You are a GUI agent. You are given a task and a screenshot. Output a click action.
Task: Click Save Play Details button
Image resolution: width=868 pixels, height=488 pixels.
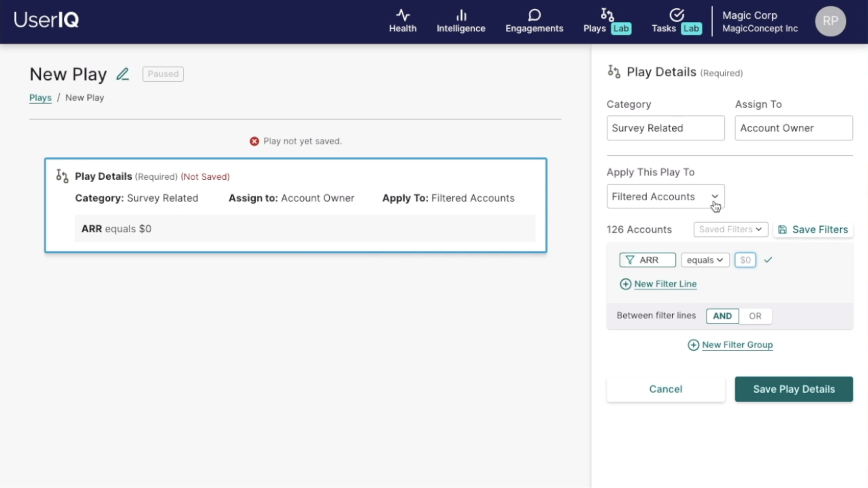coord(793,389)
